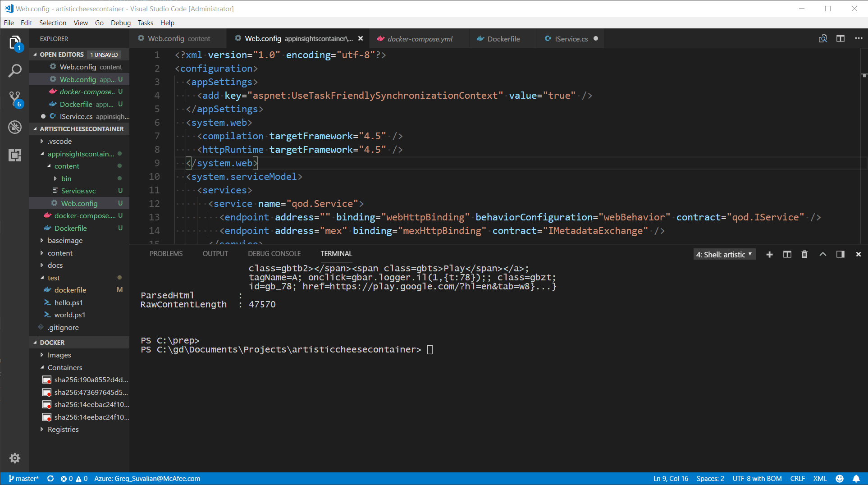The height and width of the screenshot is (485, 868).
Task: Toggle the errors and warnings indicator
Action: point(74,479)
